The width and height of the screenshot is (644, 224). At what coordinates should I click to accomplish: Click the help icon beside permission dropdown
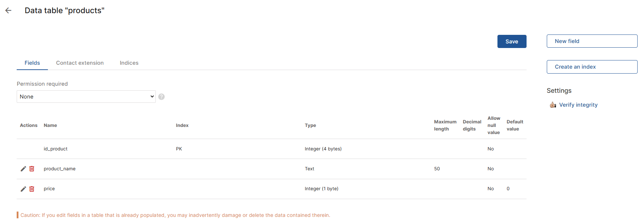tap(161, 97)
